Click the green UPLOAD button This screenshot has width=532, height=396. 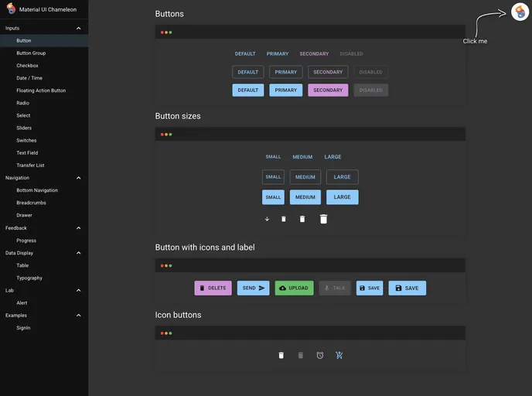[x=294, y=288]
